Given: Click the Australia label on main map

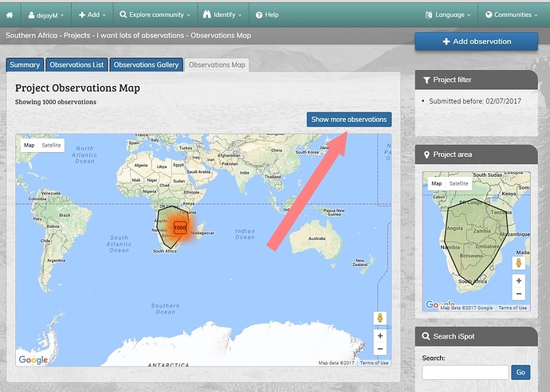Looking at the screenshot, I should pyautogui.click(x=316, y=238).
